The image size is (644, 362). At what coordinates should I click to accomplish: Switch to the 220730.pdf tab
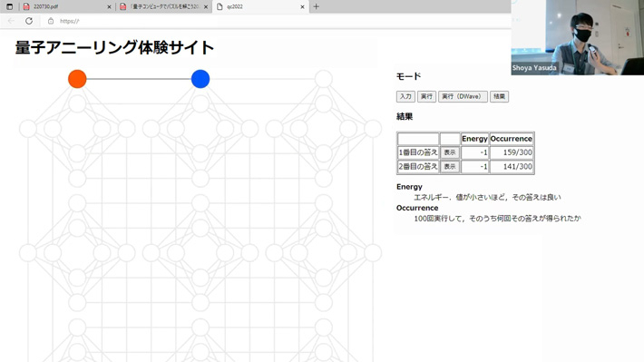[67, 7]
